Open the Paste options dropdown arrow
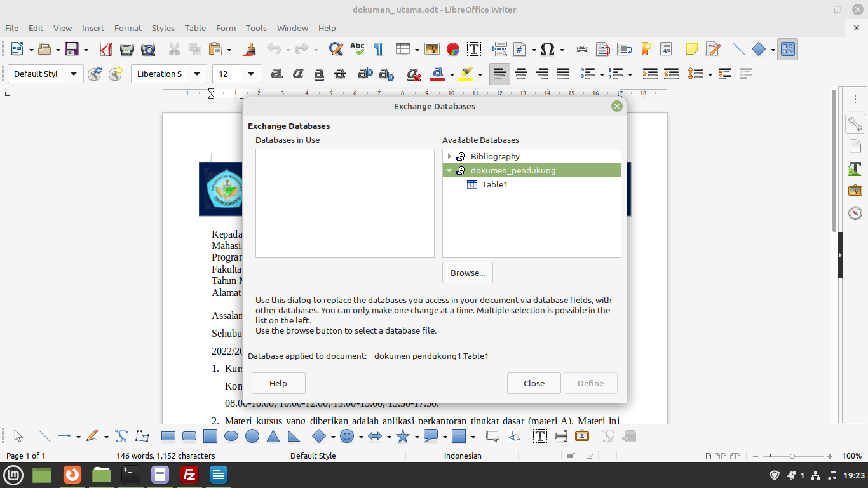 [229, 49]
